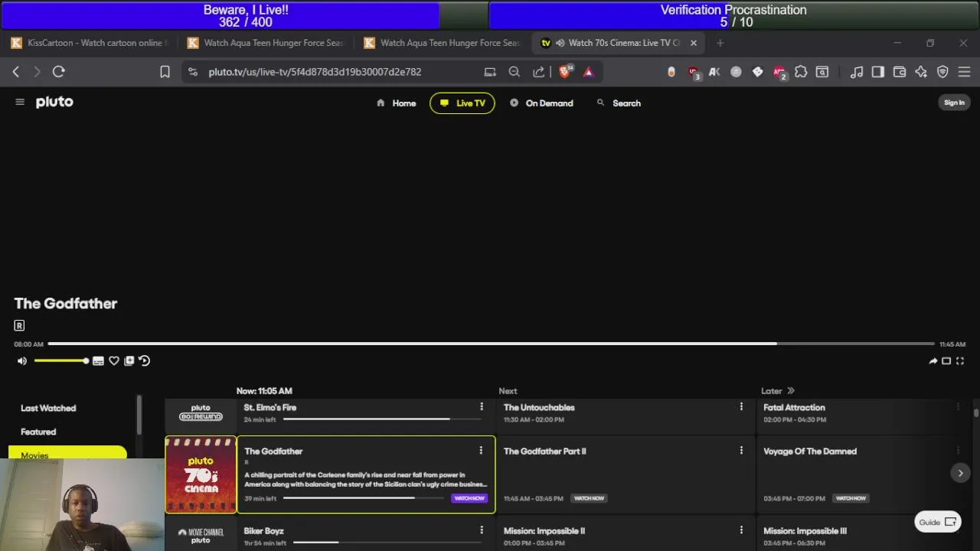Switch to the KissCartoon tab
Screen dimensions: 980x551
point(88,43)
